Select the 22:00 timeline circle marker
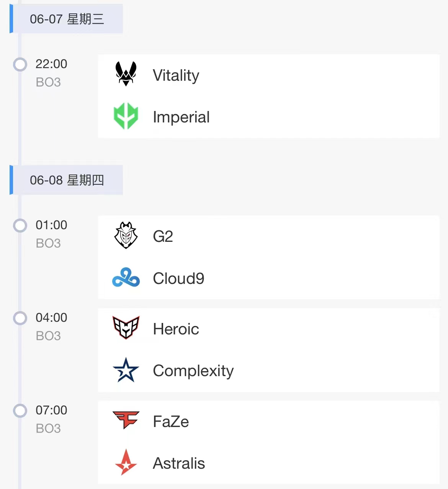Viewport: 448px width, 489px height. pos(20,64)
